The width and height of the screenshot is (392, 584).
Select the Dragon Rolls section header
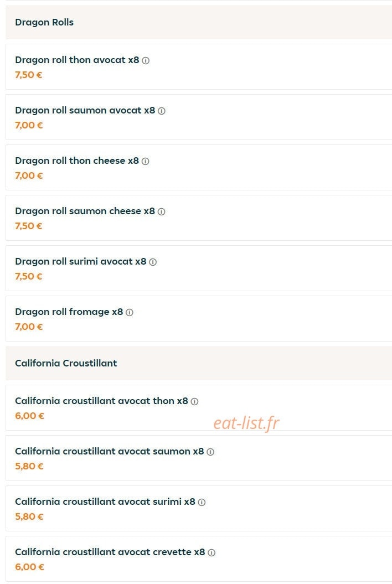[x=199, y=22]
